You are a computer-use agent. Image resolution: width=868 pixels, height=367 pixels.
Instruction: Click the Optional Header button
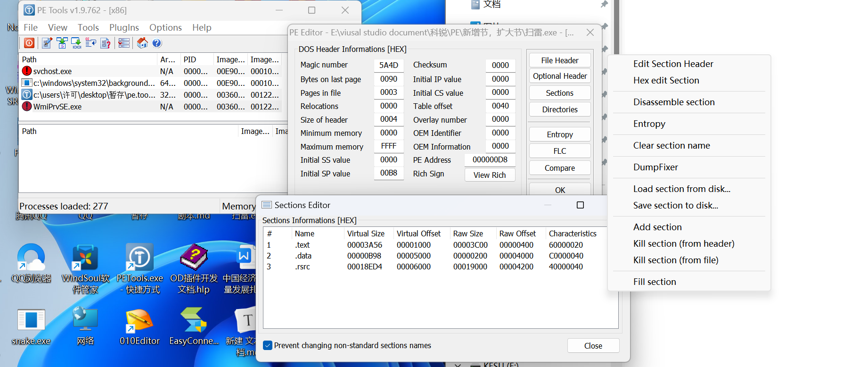pyautogui.click(x=560, y=76)
